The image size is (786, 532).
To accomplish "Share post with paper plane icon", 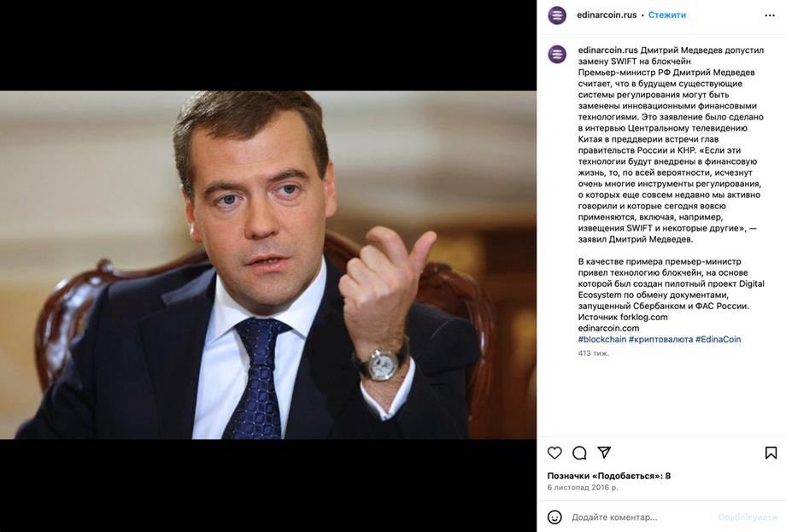I will click(605, 453).
